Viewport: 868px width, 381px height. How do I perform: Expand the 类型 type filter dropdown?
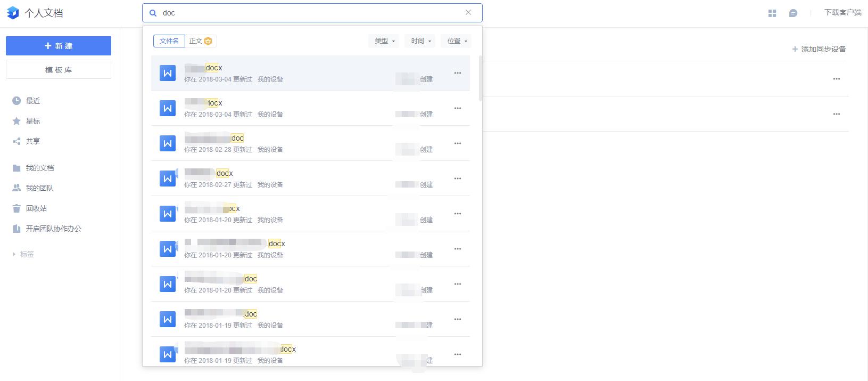(384, 41)
